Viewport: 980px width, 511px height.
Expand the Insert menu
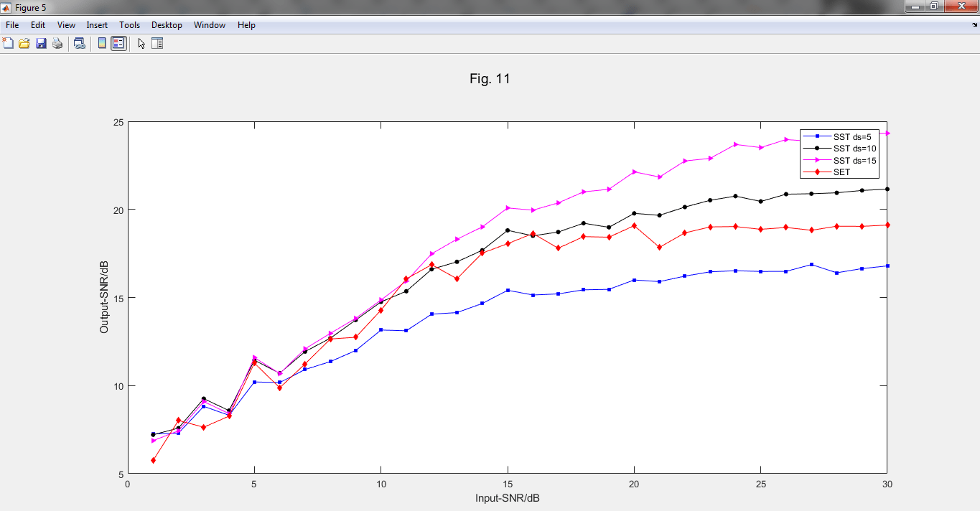coord(97,25)
